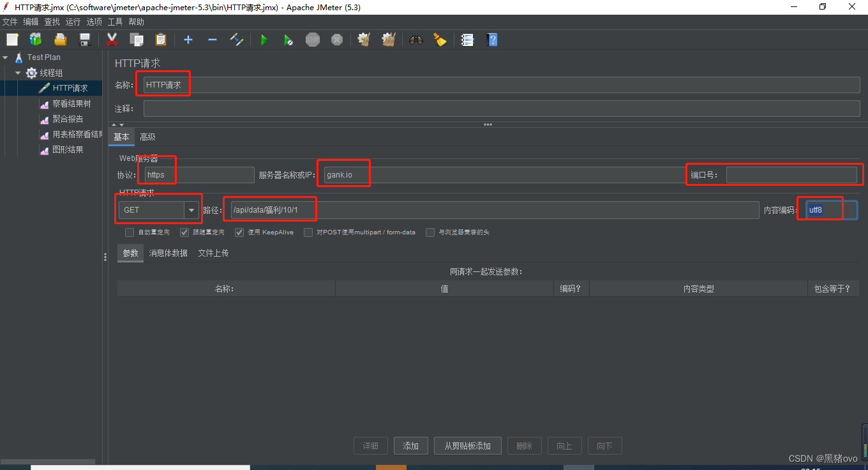This screenshot has width=868, height=470.
Task: Open the GET method dropdown
Action: pos(191,210)
